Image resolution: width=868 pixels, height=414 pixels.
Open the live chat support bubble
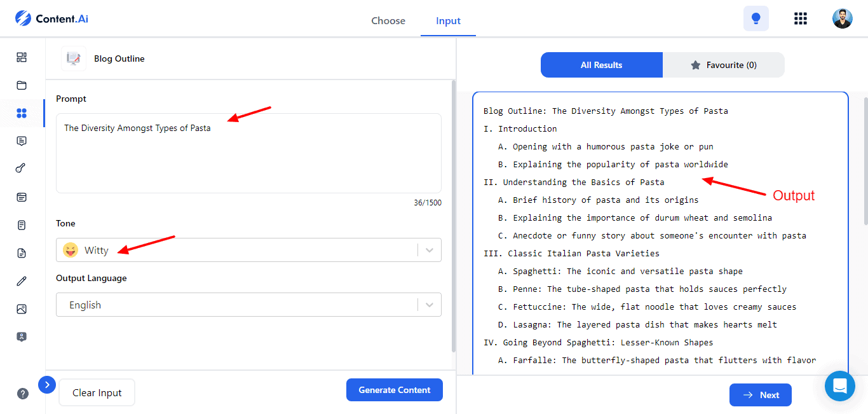839,385
